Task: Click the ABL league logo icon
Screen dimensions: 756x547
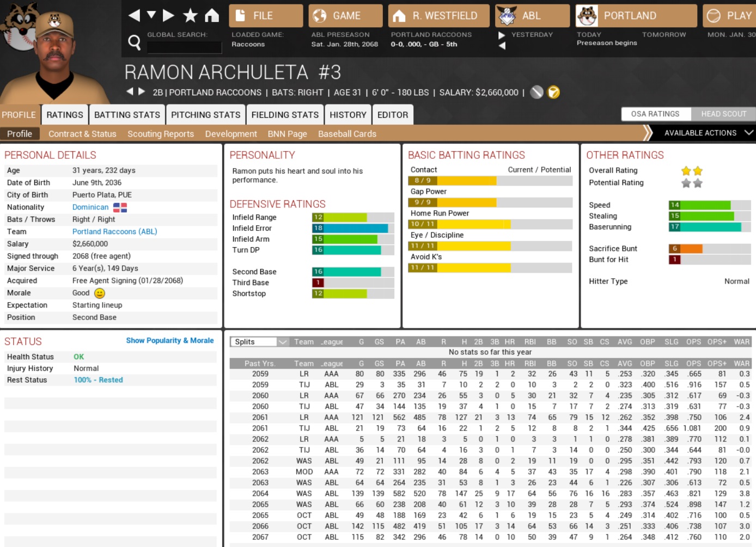Action: 507,16
